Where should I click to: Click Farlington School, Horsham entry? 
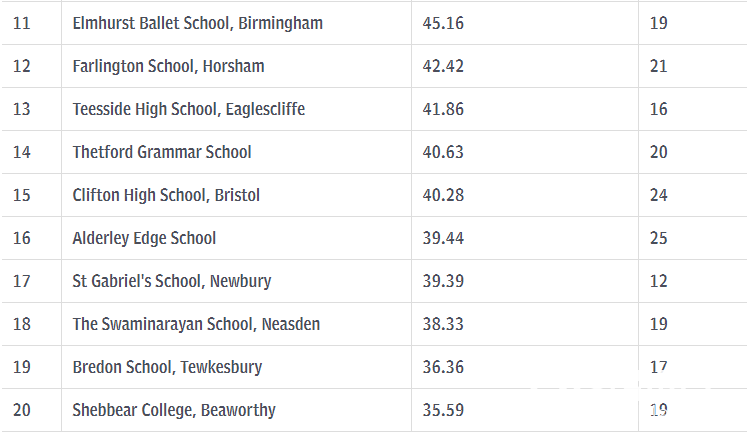168,66
